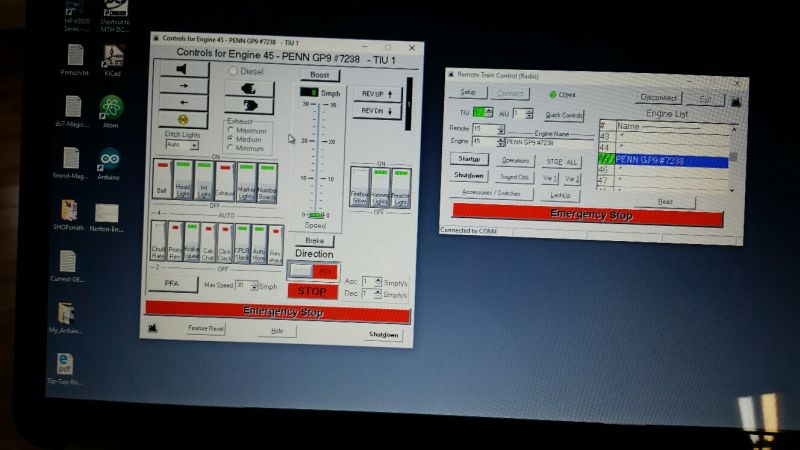Adjust Dec rate spinner arrows
This screenshot has height=450, width=800.
click(377, 294)
